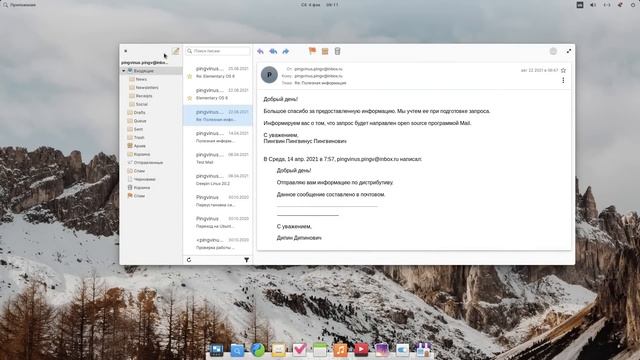Select the Входящие inbox folder
Viewport: 640px width, 360px height.
151,71
